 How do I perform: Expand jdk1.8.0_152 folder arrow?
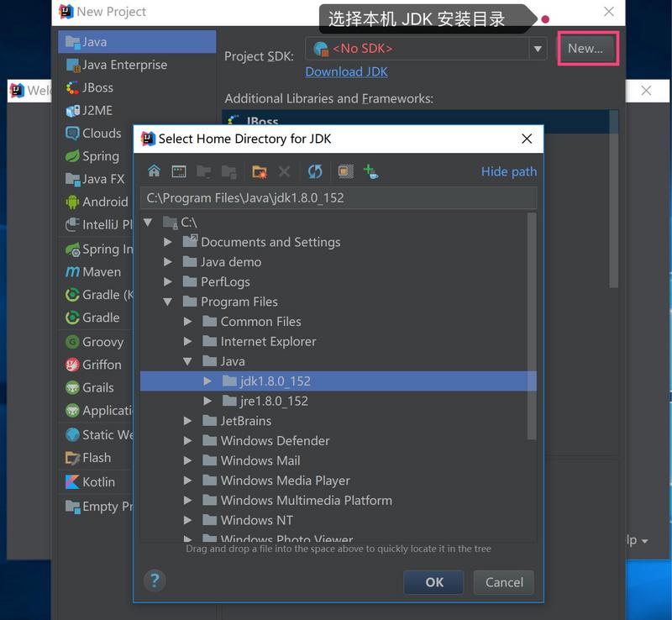(207, 381)
